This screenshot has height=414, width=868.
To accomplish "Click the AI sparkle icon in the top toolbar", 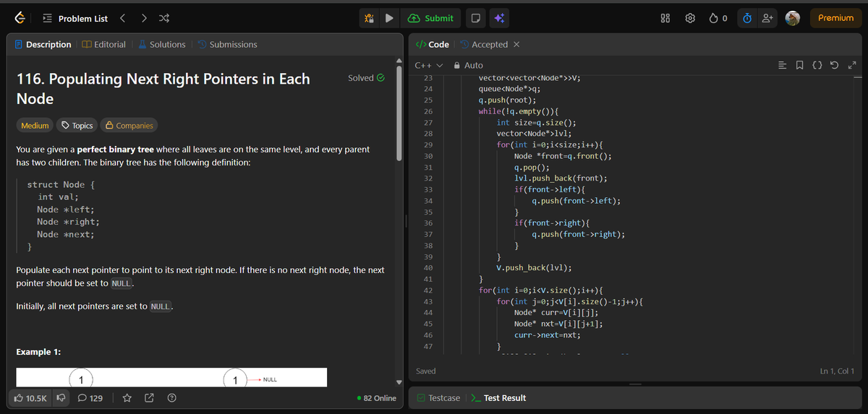I will coord(498,18).
